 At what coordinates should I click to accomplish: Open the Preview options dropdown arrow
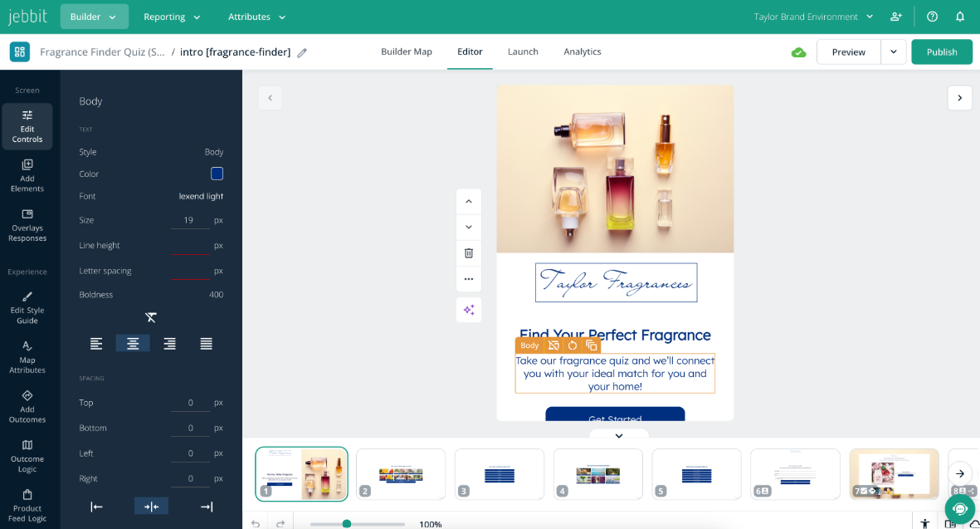coord(894,51)
